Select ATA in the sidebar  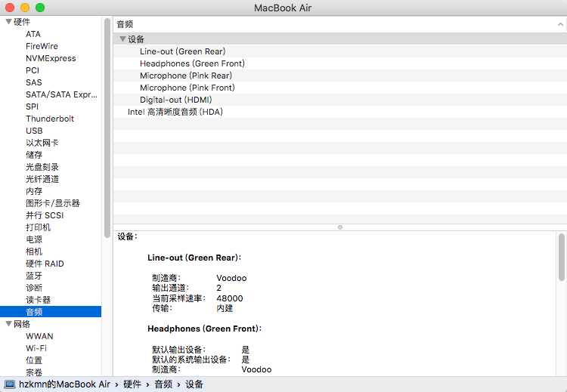(33, 34)
